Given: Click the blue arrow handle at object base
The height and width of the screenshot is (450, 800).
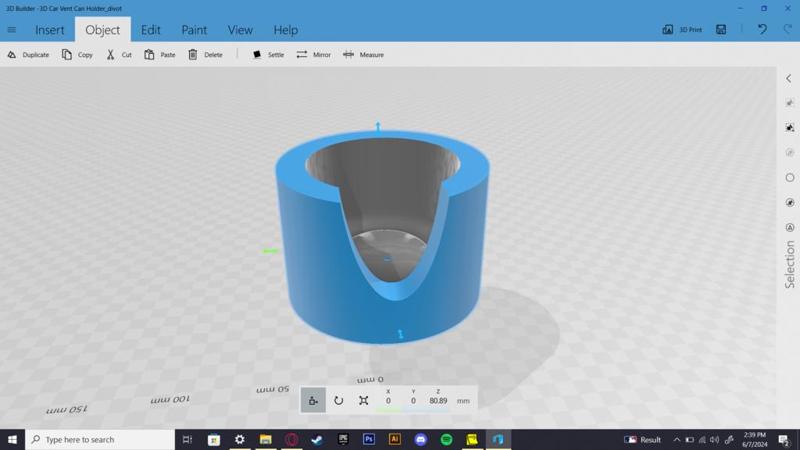Looking at the screenshot, I should pyautogui.click(x=401, y=334).
